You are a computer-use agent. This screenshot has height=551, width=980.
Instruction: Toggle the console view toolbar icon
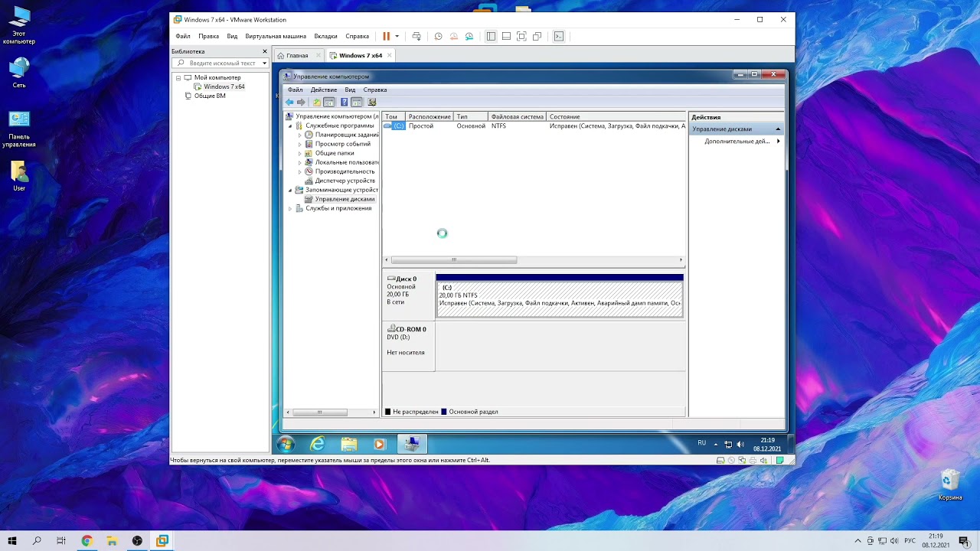559,36
